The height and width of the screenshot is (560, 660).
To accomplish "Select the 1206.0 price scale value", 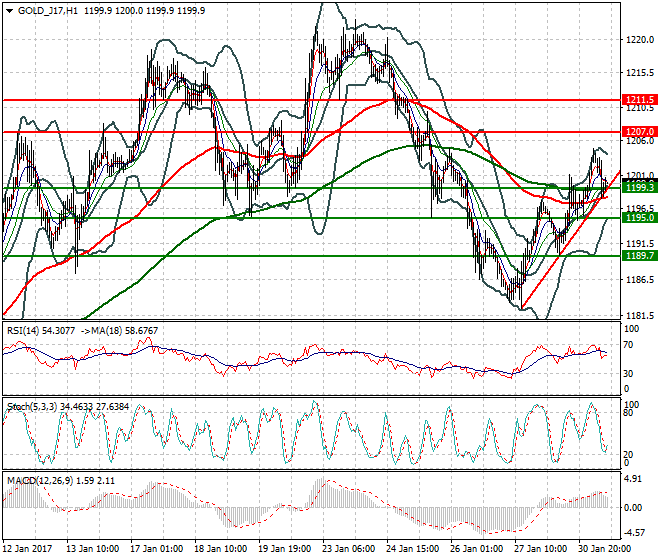I will point(640,141).
